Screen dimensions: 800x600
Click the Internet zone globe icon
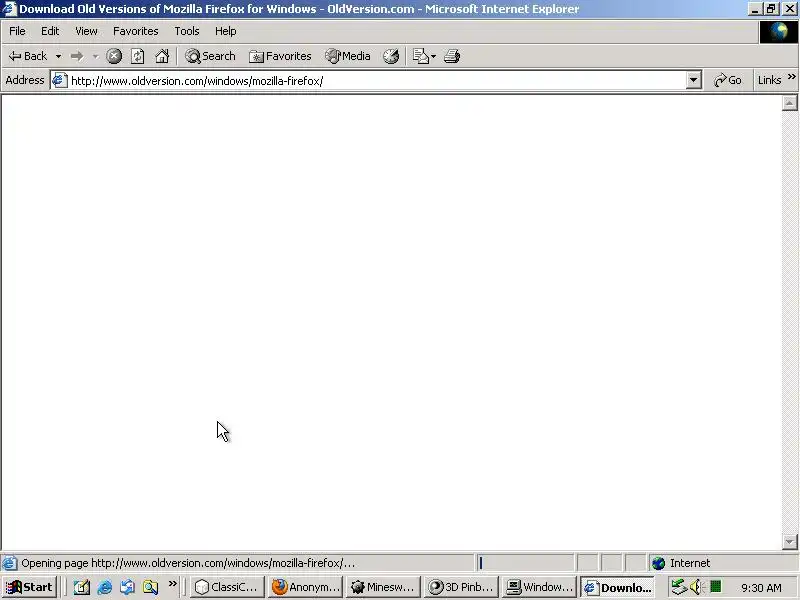click(659, 563)
